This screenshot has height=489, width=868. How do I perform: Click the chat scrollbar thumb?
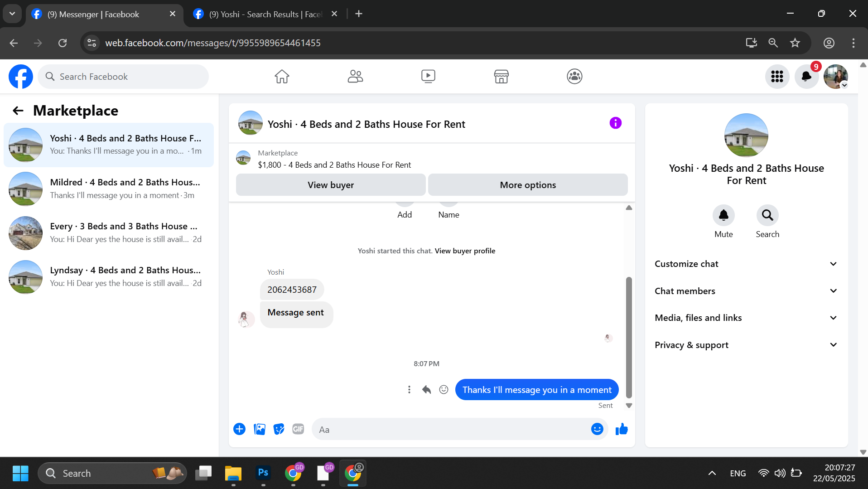(x=629, y=337)
